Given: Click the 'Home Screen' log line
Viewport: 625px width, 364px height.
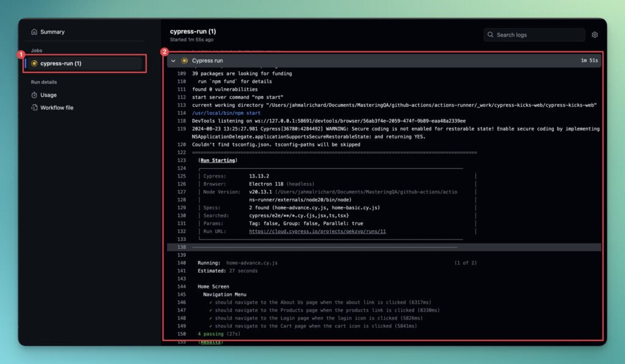Looking at the screenshot, I should 213,287.
